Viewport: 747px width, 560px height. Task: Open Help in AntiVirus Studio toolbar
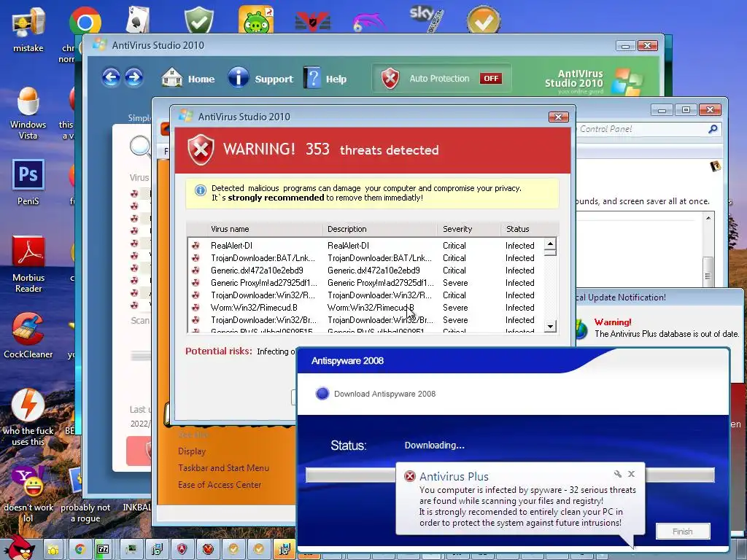coord(325,78)
